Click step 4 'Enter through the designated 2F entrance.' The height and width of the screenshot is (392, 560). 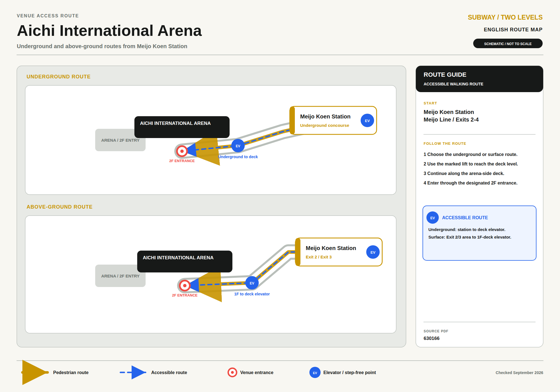(470, 183)
